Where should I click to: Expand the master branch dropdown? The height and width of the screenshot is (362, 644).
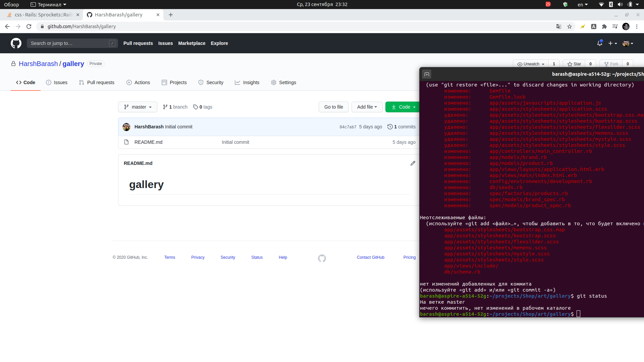[138, 107]
